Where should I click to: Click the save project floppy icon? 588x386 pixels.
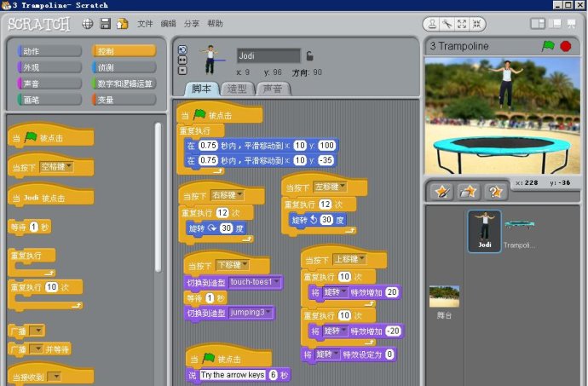coord(106,24)
